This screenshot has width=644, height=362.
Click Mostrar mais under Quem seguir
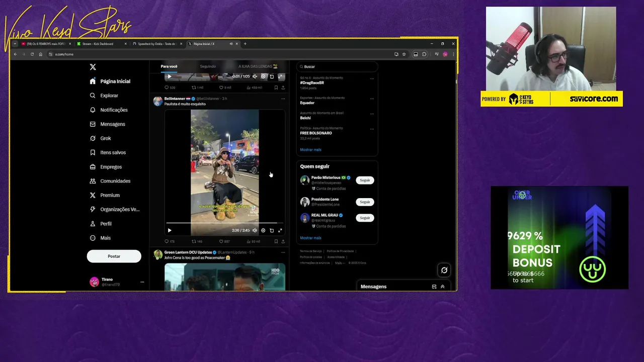click(310, 238)
